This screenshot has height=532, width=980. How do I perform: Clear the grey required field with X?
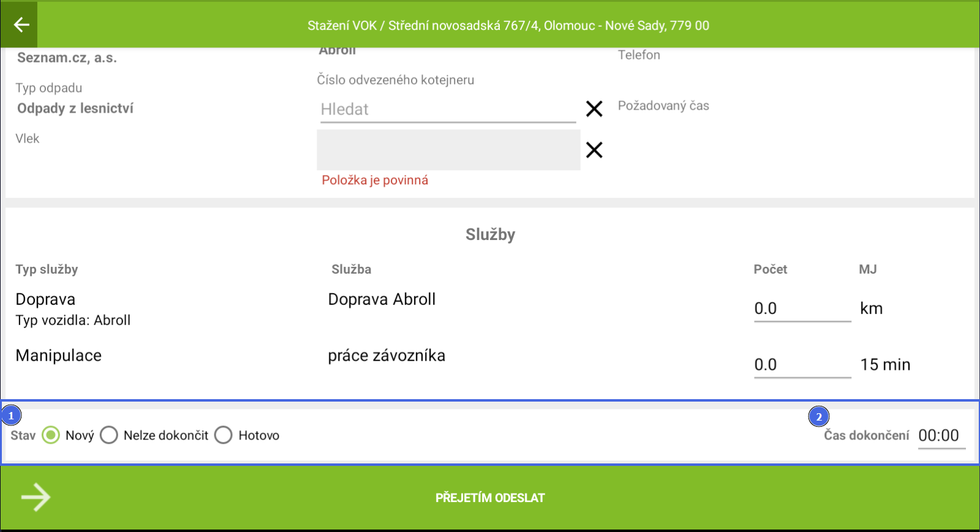[x=594, y=150]
